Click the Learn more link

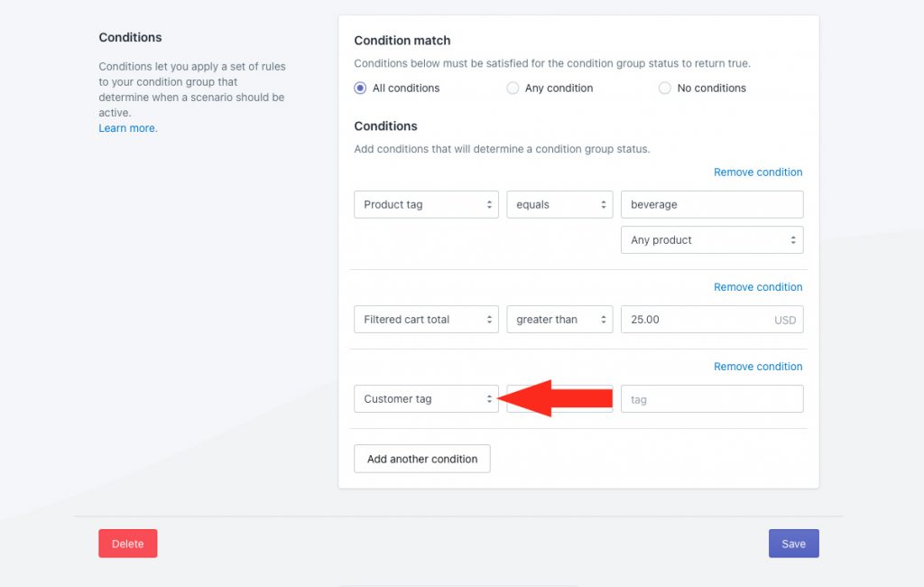point(128,128)
